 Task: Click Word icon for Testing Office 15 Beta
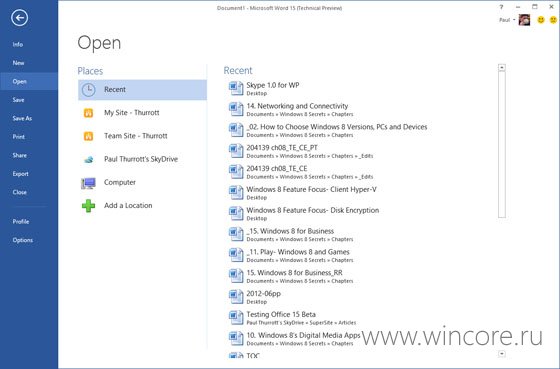tap(236, 318)
